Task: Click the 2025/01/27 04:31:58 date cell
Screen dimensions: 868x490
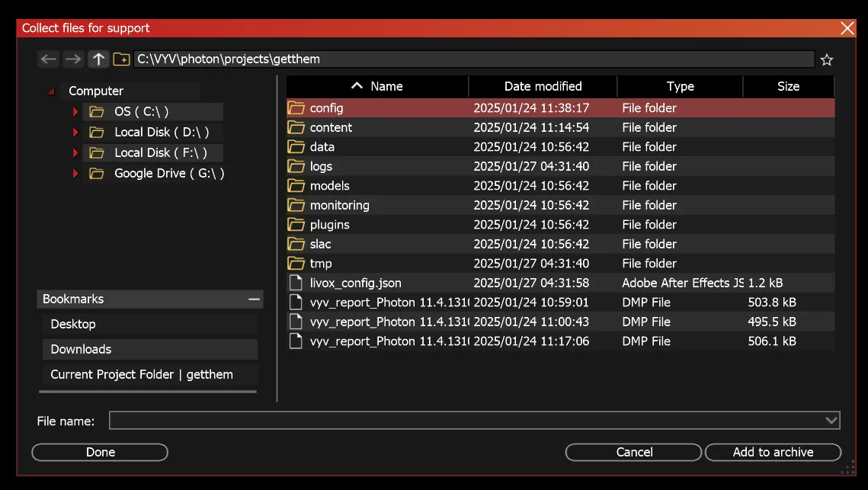Action: 531,283
